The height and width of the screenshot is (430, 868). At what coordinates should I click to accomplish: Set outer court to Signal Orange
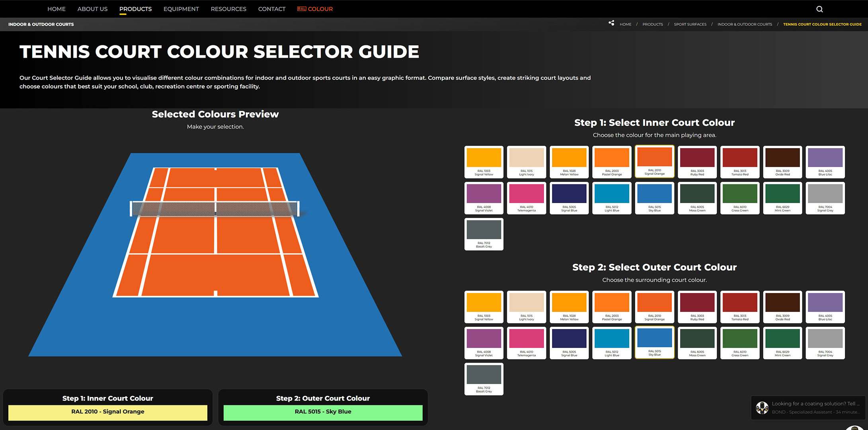[x=655, y=307]
